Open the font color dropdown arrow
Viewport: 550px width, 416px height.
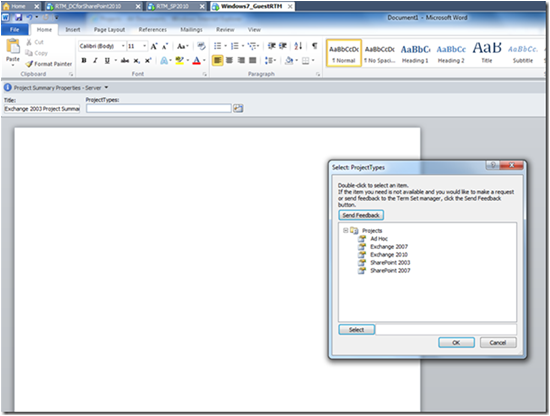click(x=204, y=60)
